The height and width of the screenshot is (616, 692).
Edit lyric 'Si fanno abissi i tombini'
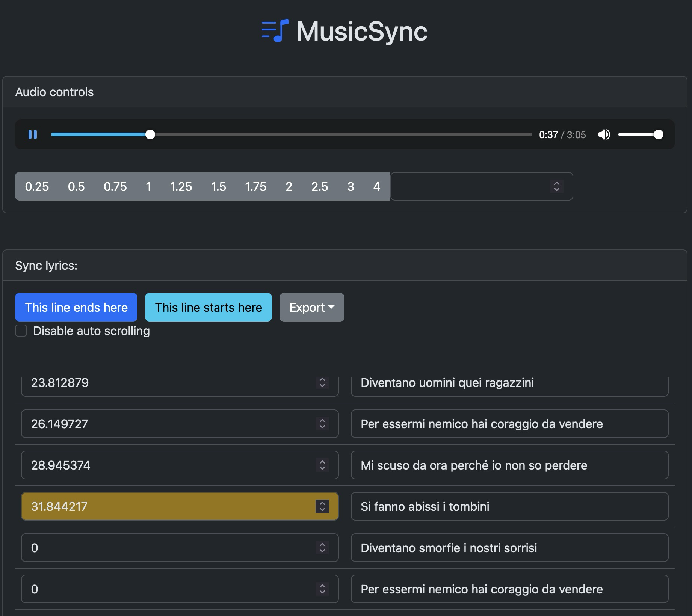tap(510, 506)
